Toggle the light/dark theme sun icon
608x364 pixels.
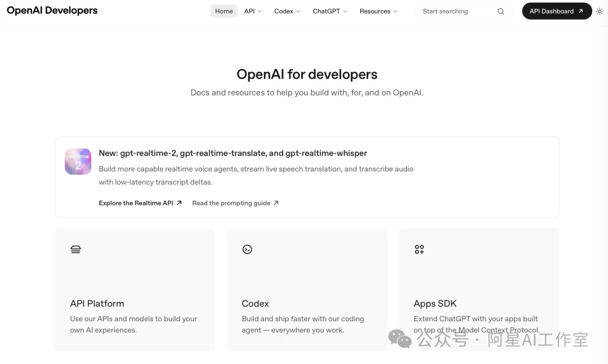[x=600, y=11]
